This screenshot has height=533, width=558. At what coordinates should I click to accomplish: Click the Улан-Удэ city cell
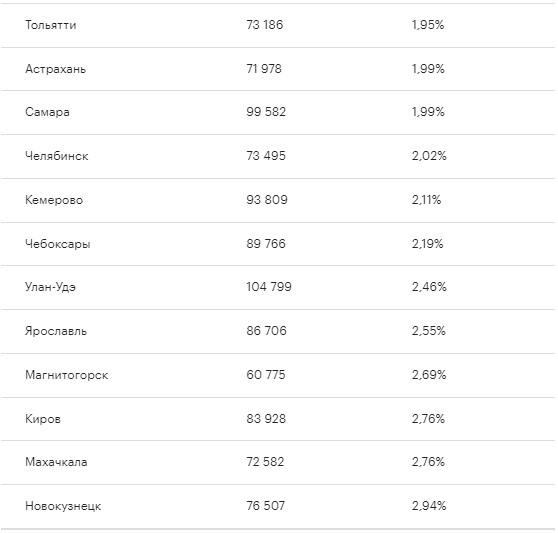tap(50, 287)
